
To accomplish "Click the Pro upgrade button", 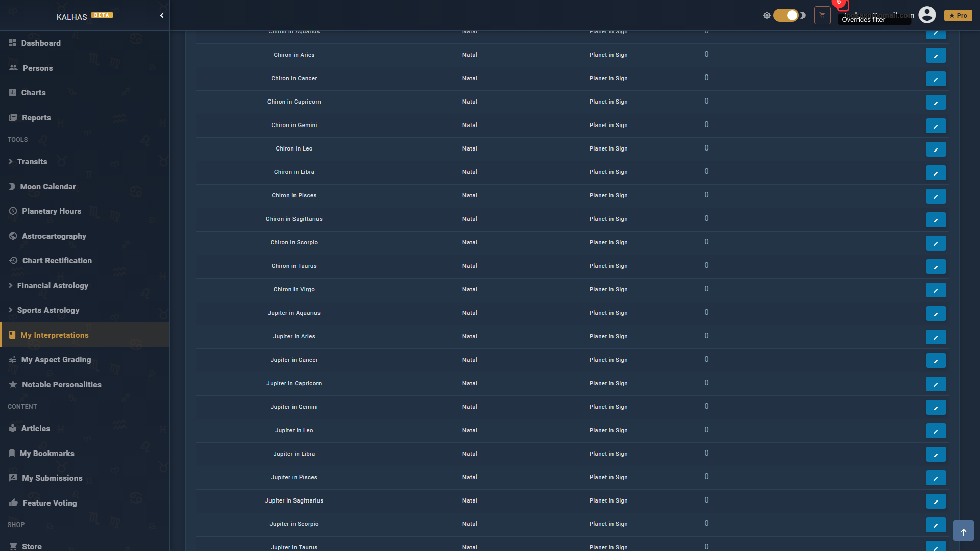I will [958, 16].
